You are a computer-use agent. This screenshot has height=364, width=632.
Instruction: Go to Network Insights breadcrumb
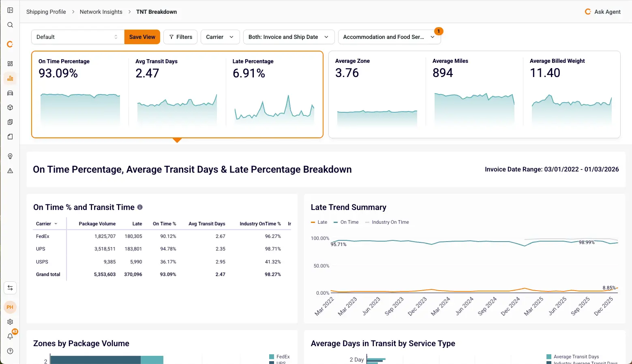tap(101, 12)
